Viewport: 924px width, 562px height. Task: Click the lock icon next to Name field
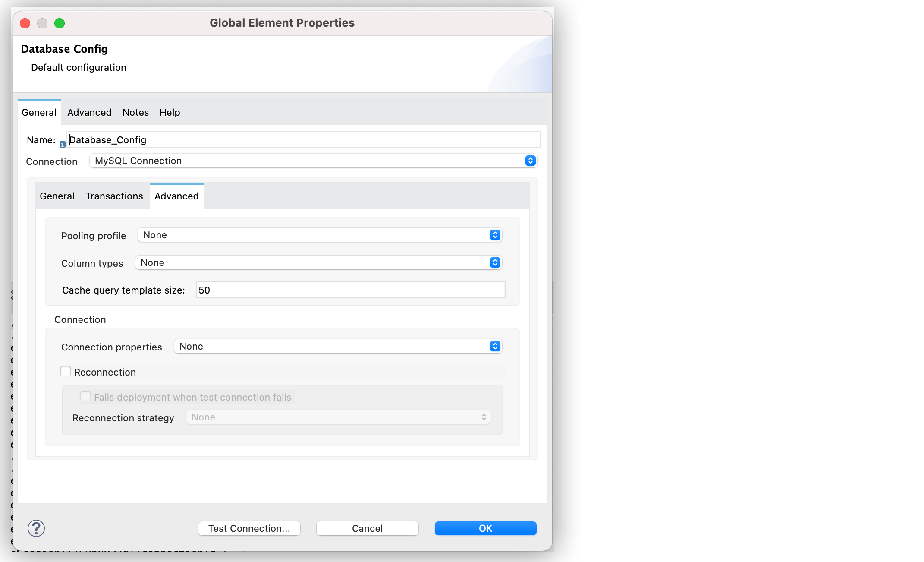click(x=61, y=142)
